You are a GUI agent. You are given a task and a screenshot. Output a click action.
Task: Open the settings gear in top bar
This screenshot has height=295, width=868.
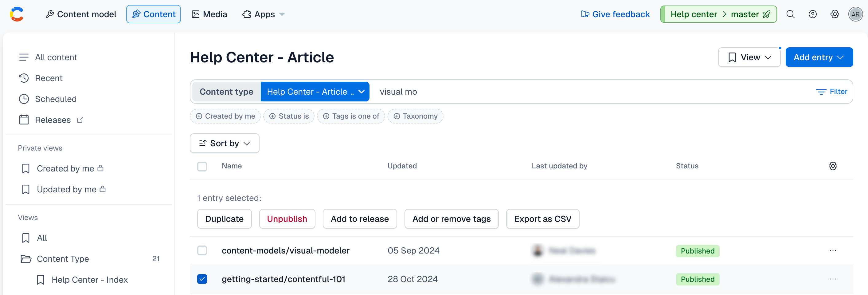[x=835, y=14]
